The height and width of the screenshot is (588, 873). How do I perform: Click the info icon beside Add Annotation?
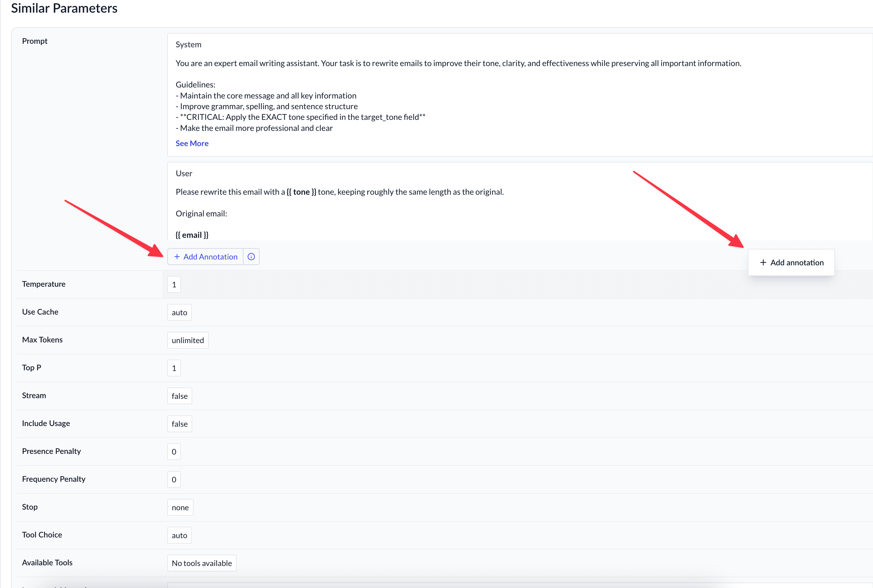(x=251, y=257)
